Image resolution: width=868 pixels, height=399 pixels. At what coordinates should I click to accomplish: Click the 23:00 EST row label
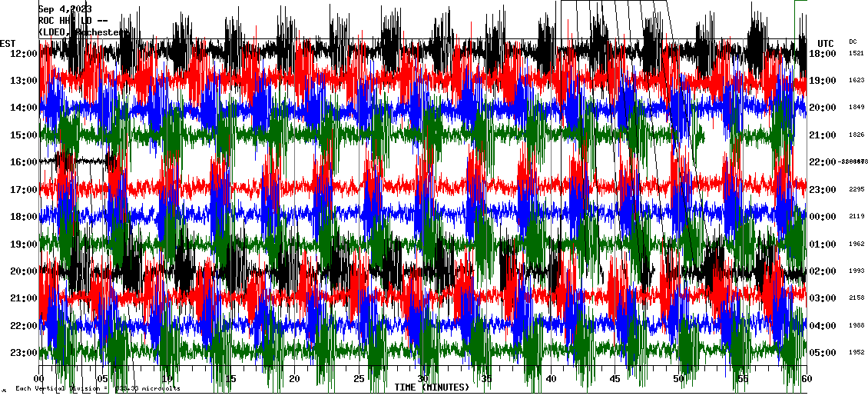point(23,353)
